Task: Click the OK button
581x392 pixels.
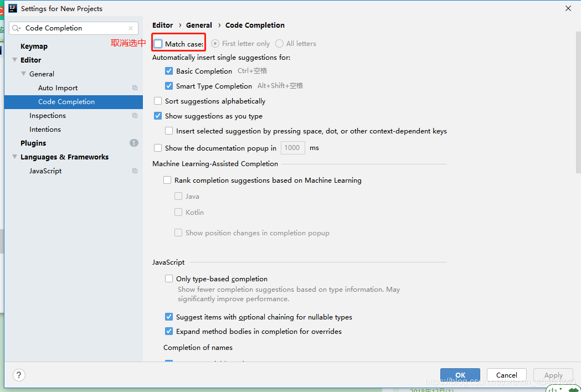Action: point(460,375)
